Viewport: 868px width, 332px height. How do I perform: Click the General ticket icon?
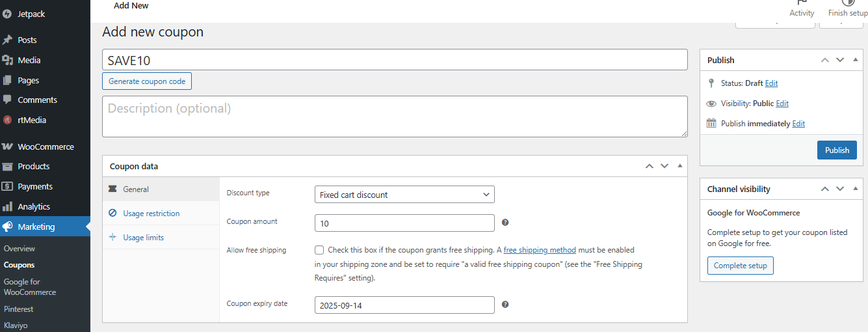pyautogui.click(x=112, y=189)
